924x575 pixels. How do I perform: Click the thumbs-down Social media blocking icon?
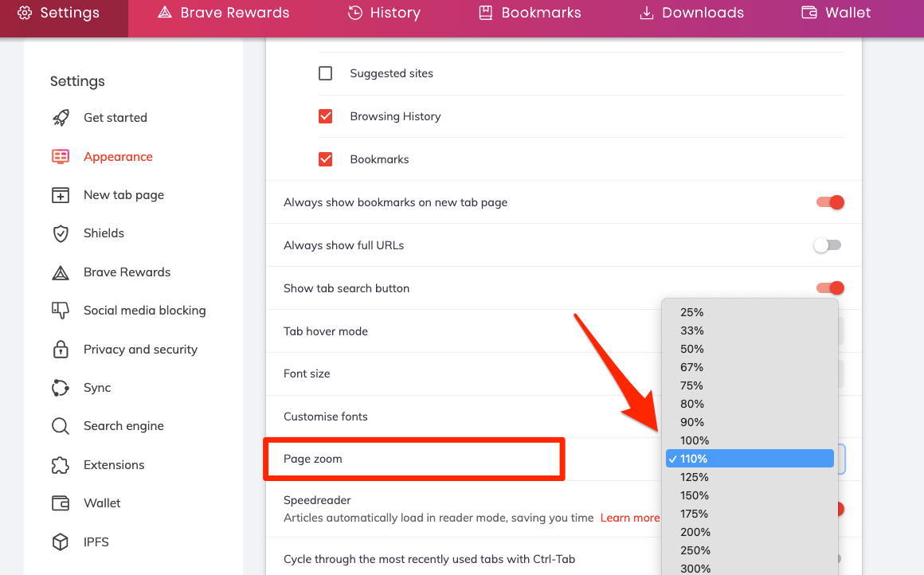tap(61, 311)
